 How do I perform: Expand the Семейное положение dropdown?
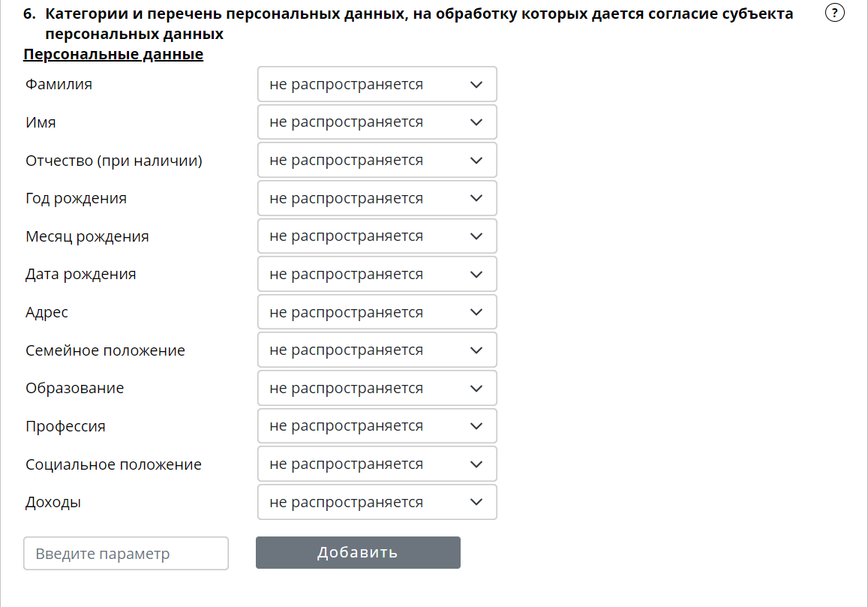[x=377, y=350]
